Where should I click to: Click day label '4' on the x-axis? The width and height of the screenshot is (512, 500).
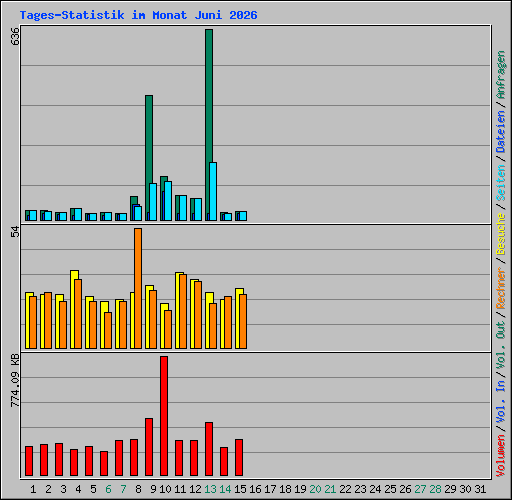click(78, 489)
